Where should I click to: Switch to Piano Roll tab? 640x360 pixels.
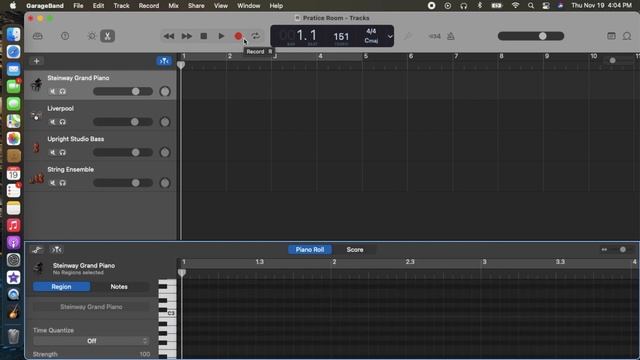pyautogui.click(x=310, y=249)
